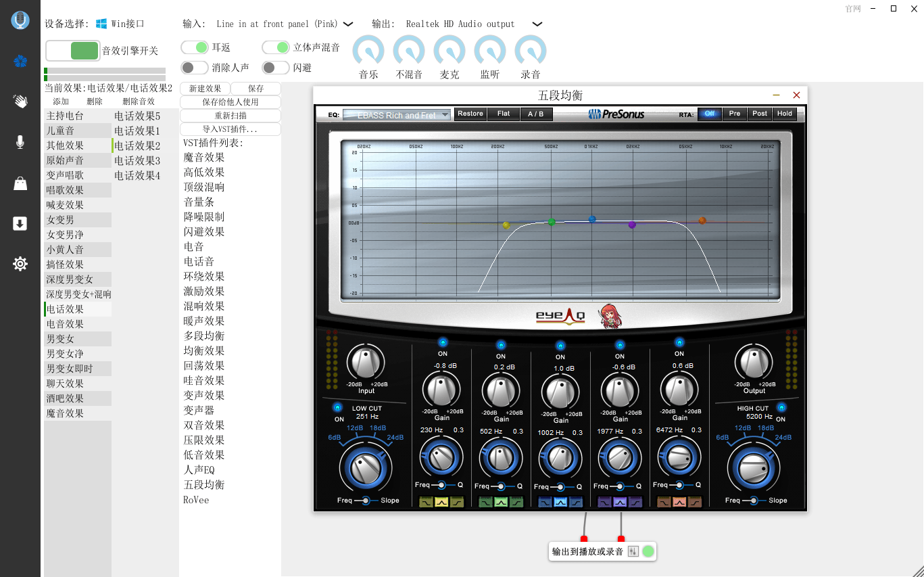Select the blue band peak filter shape
Viewport: 924px width, 577px height.
[x=560, y=502]
